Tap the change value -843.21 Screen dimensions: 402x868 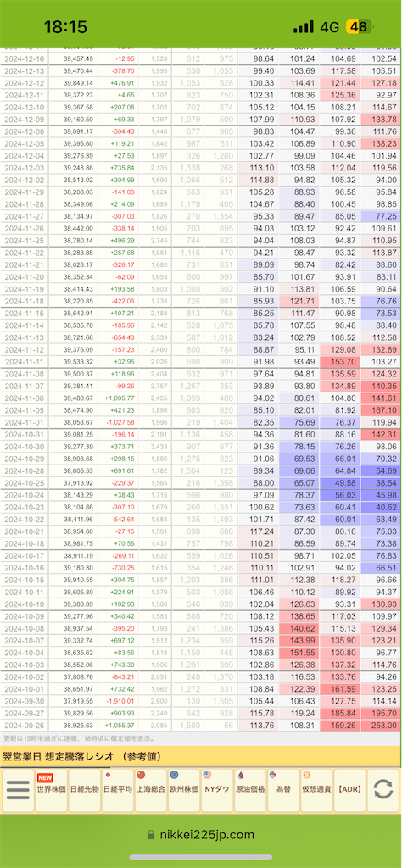tap(123, 676)
